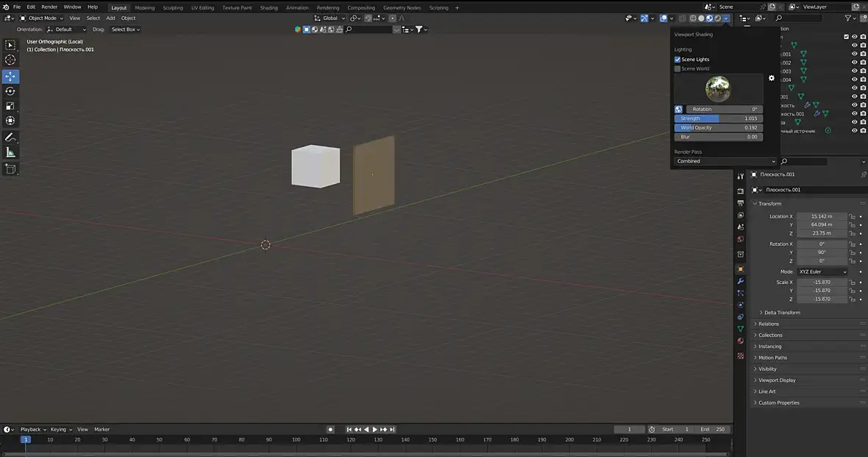This screenshot has height=457, width=868.
Task: Lock the Location X value
Action: 852,216
